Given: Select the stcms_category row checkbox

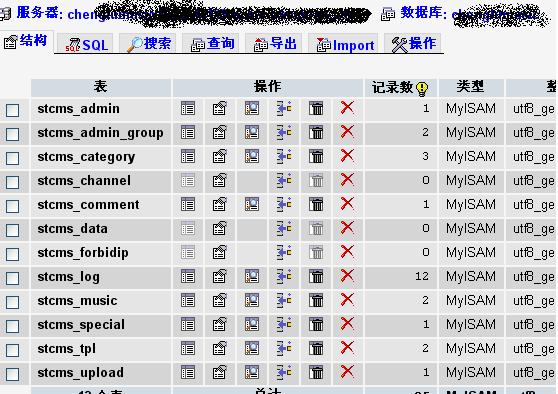Looking at the screenshot, I should 12,158.
